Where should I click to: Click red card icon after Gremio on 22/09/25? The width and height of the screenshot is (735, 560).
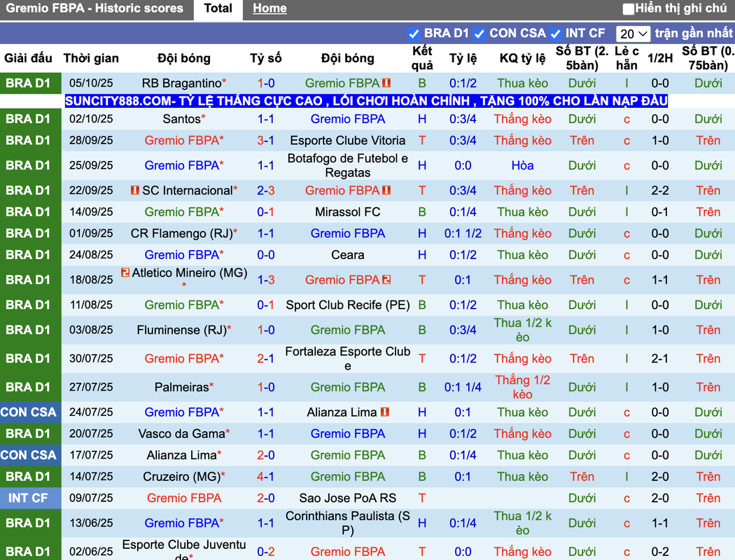tap(386, 190)
